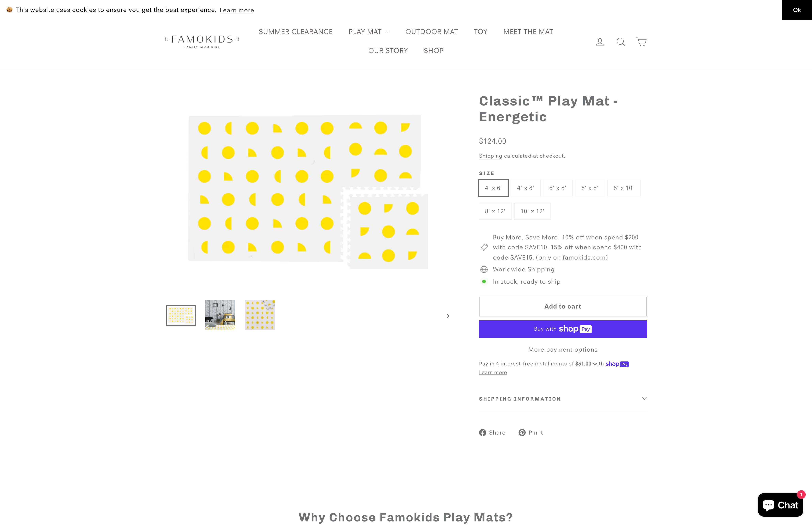Show the next product image
The width and height of the screenshot is (812, 525).
(448, 316)
